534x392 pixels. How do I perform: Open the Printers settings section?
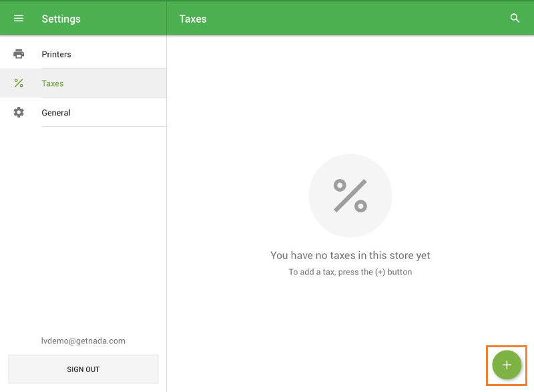coord(57,53)
